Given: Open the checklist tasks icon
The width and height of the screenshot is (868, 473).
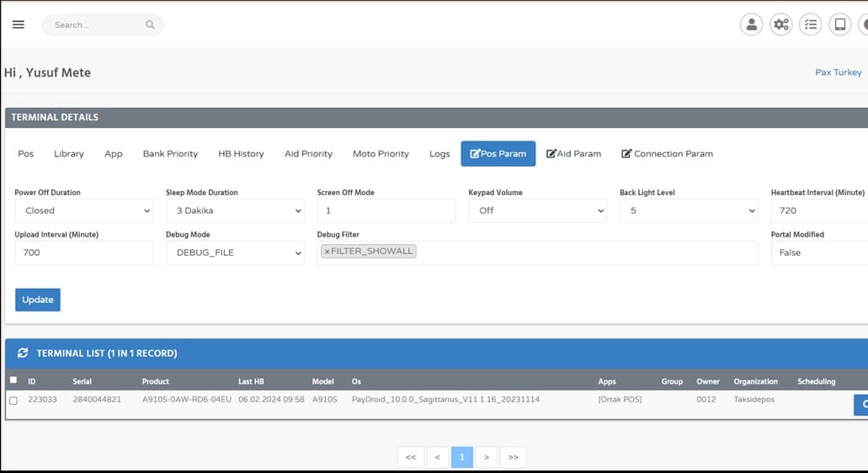Looking at the screenshot, I should (x=810, y=24).
